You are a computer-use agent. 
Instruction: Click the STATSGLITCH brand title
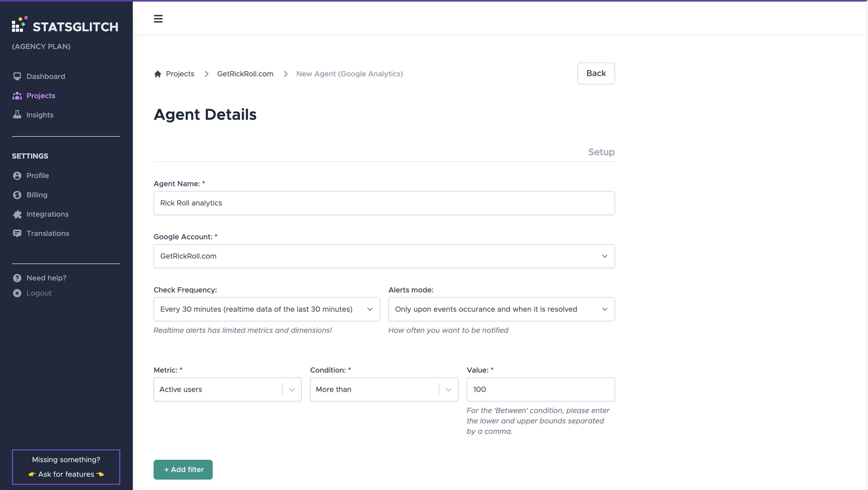pos(76,27)
